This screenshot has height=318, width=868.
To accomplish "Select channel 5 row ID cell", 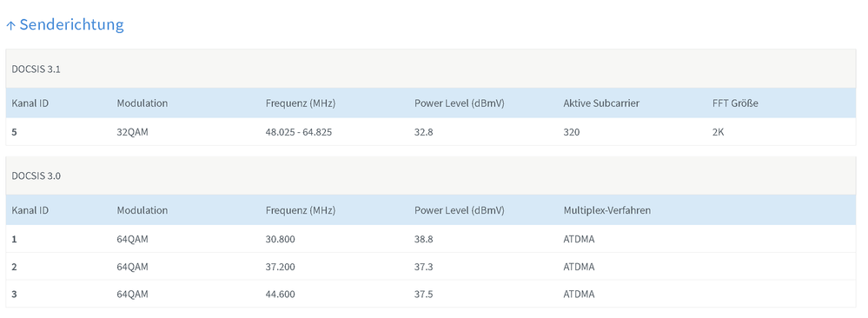I will pyautogui.click(x=14, y=132).
